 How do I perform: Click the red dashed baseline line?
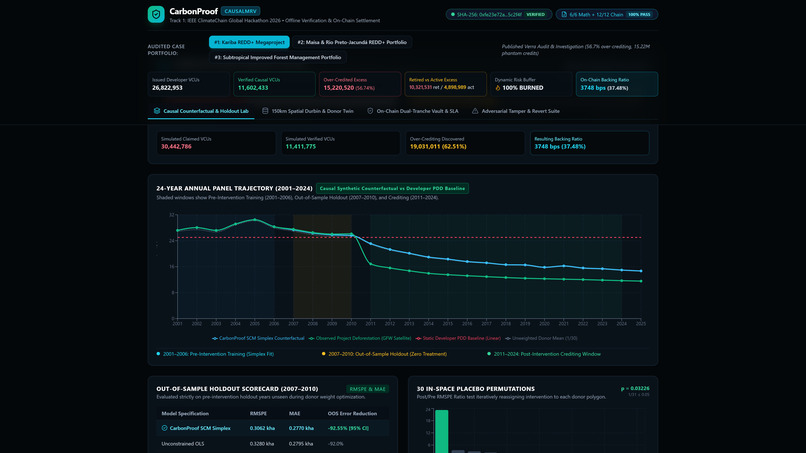pyautogui.click(x=409, y=238)
